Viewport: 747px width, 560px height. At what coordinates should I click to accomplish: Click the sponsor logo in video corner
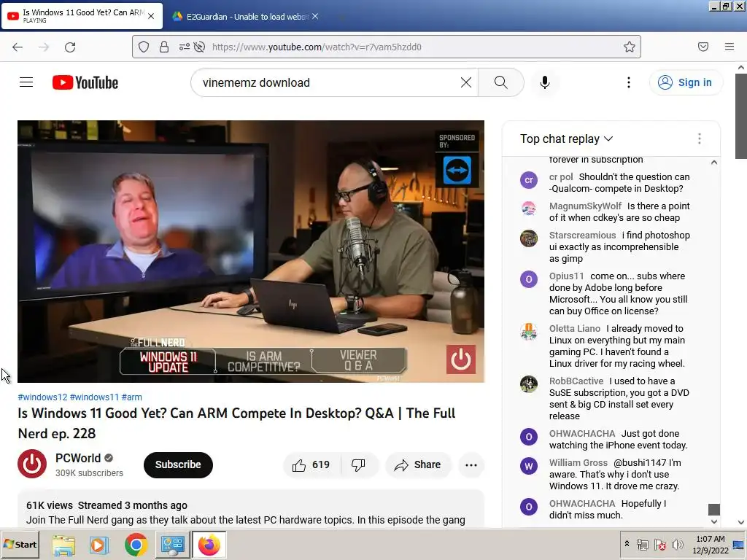pos(457,170)
